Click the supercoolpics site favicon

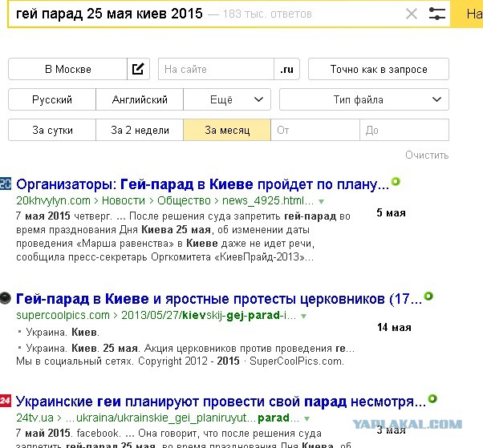click(6, 298)
